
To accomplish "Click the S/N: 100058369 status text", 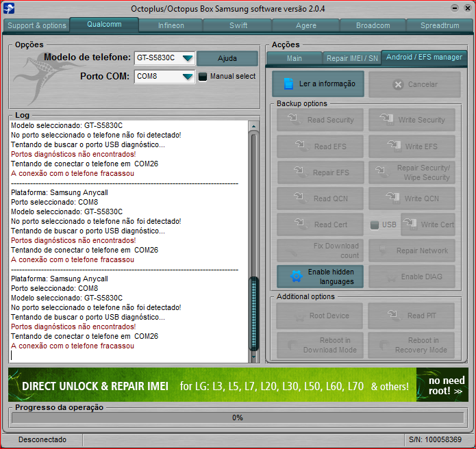I will tap(435, 439).
